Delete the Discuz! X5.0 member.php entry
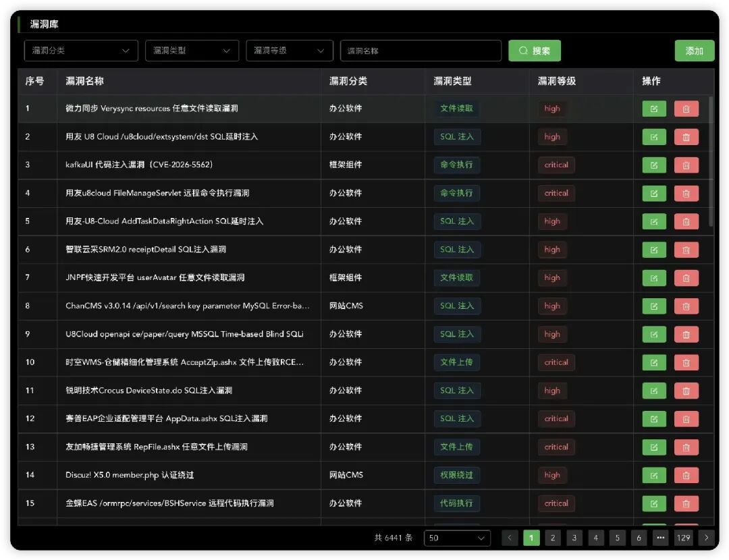Viewport: 729px width, 560px height. (686, 476)
